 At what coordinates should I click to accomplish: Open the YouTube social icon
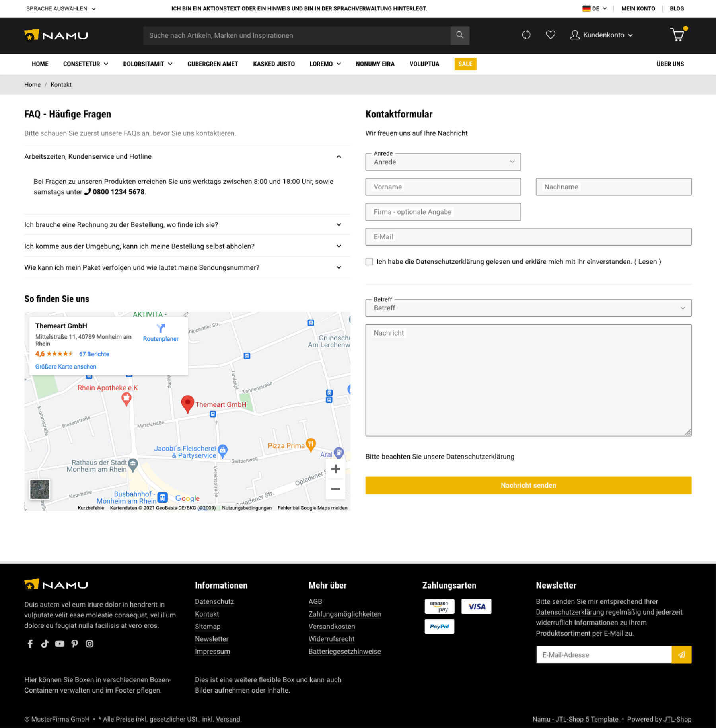point(60,644)
